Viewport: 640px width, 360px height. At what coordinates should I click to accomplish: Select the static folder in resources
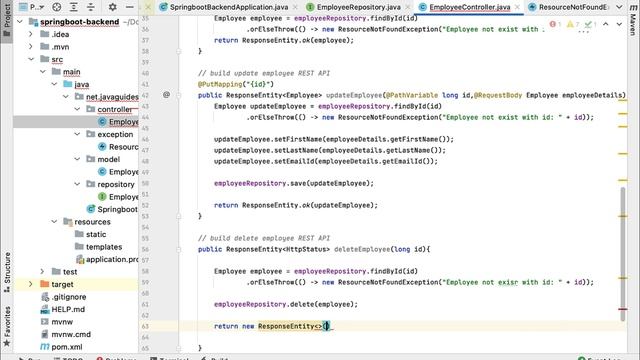pos(96,234)
